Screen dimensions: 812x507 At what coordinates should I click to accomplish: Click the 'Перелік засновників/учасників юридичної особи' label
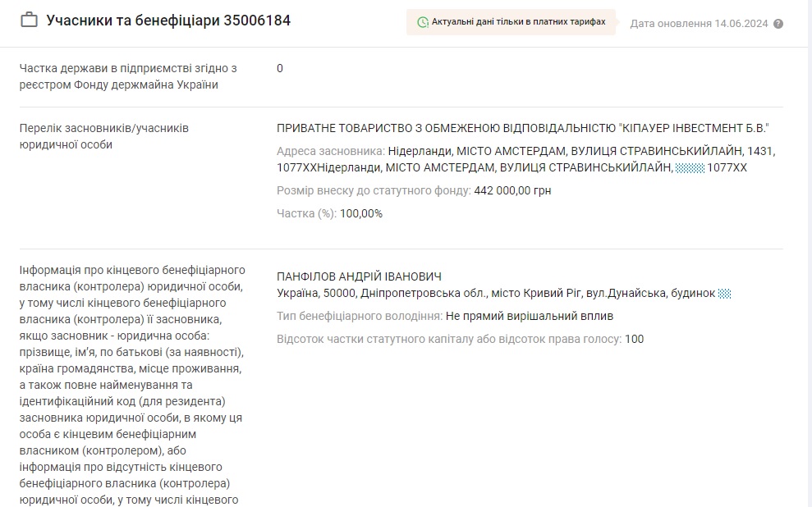click(104, 136)
